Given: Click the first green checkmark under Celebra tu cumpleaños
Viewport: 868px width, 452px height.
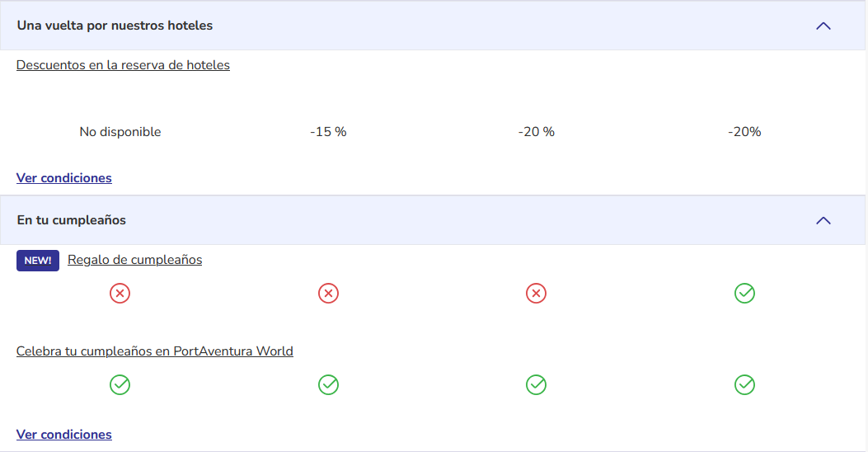Looking at the screenshot, I should click(120, 384).
